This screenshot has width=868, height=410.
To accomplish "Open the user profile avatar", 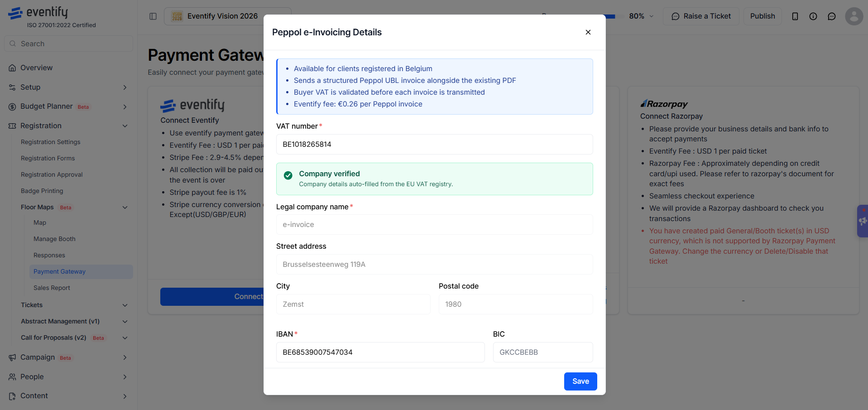I will [854, 16].
